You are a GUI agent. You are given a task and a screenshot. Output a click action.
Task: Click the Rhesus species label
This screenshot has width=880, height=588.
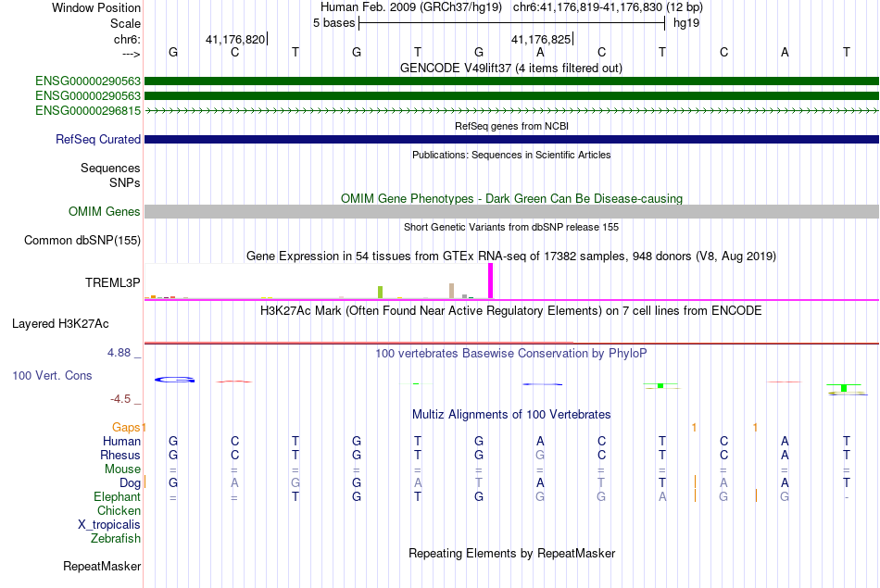[120, 455]
